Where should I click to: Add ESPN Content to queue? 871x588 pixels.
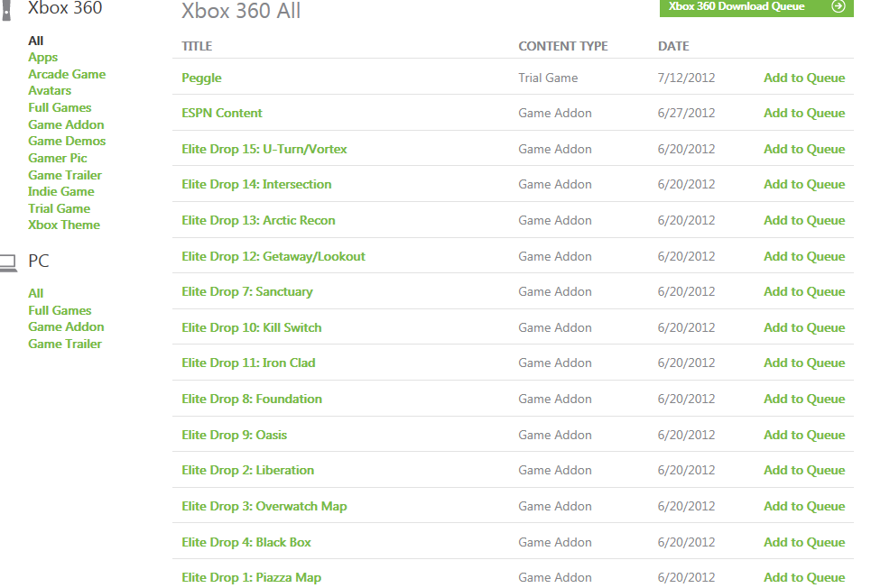804,114
